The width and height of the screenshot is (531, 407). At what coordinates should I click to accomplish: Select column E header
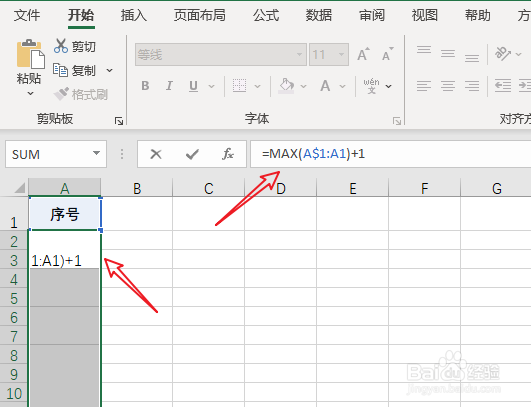(x=353, y=188)
